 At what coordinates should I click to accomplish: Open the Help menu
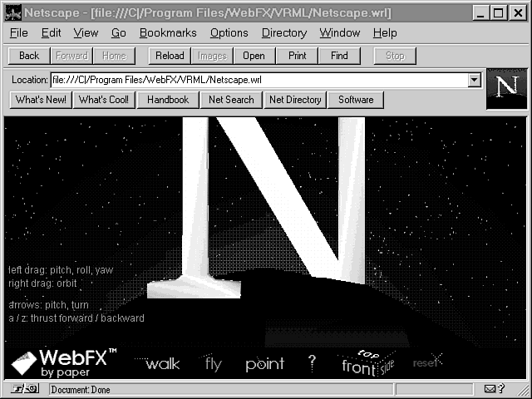click(x=385, y=33)
